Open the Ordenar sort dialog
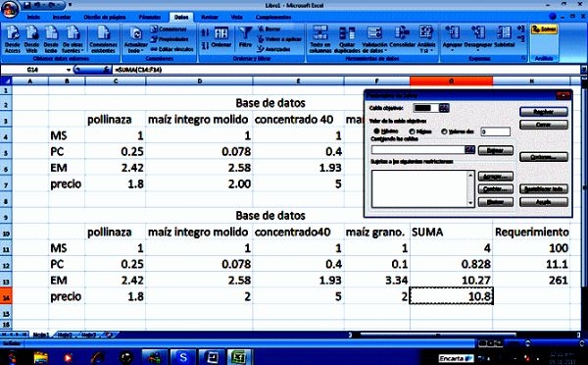588x365 pixels. 221,37
